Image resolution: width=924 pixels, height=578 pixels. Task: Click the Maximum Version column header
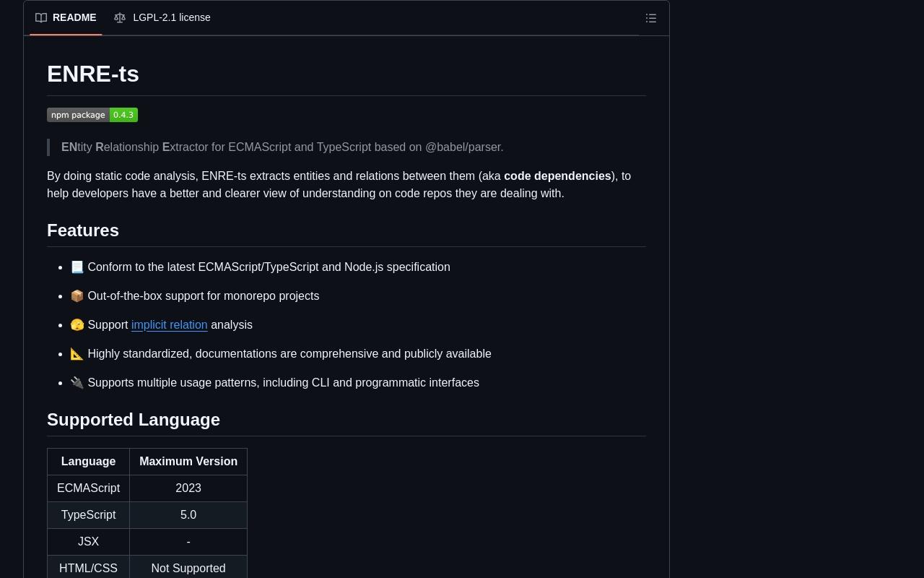click(x=188, y=462)
